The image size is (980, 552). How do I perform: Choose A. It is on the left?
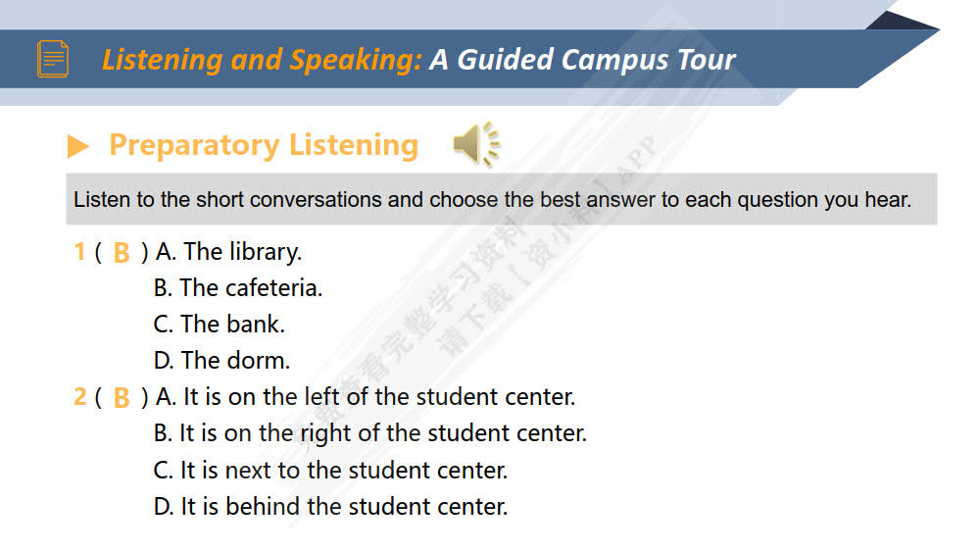pyautogui.click(x=366, y=397)
